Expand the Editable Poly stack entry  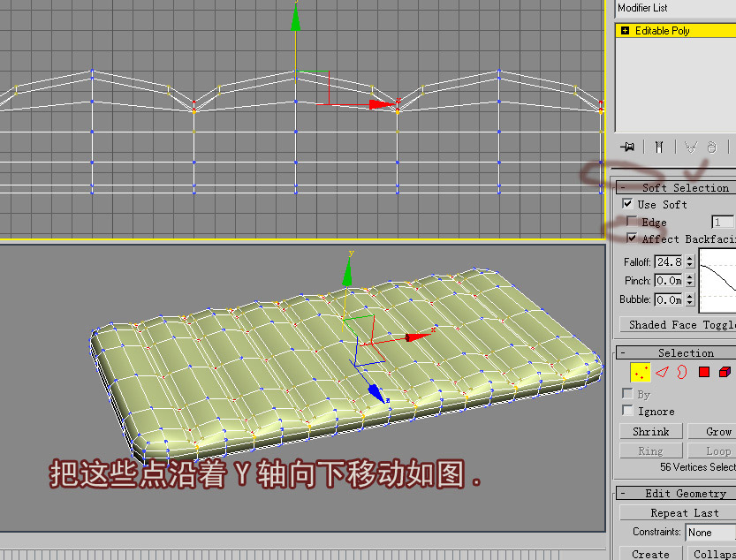point(626,31)
